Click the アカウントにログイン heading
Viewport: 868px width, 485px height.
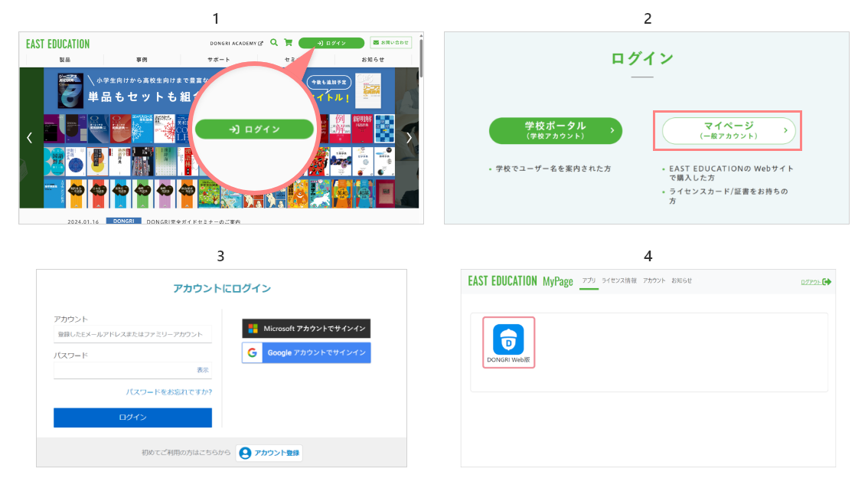click(222, 288)
